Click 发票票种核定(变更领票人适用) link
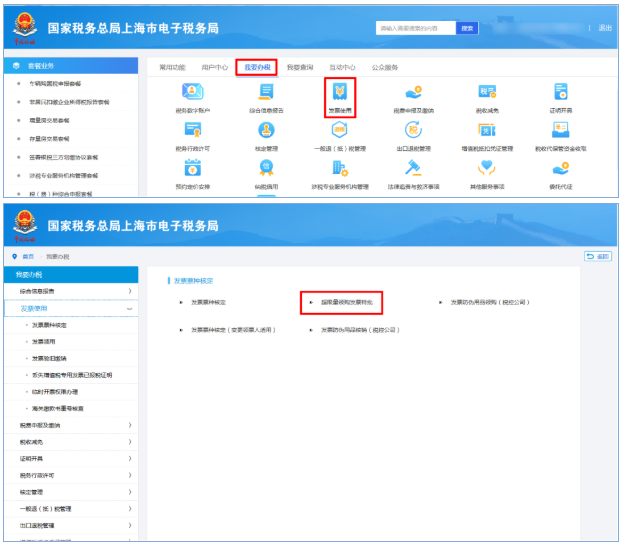The width and height of the screenshot is (623, 546). [234, 330]
